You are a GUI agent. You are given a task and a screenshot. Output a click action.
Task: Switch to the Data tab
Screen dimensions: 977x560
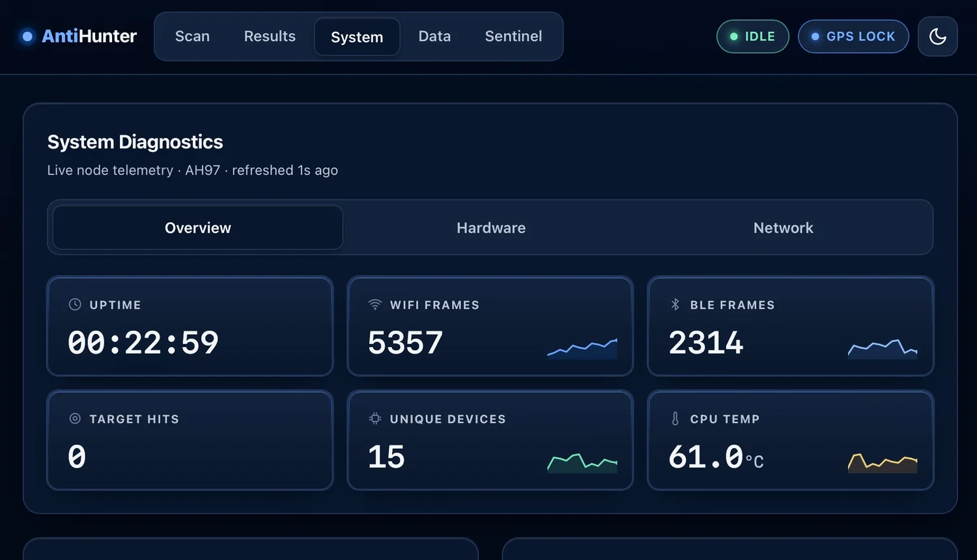pyautogui.click(x=434, y=36)
